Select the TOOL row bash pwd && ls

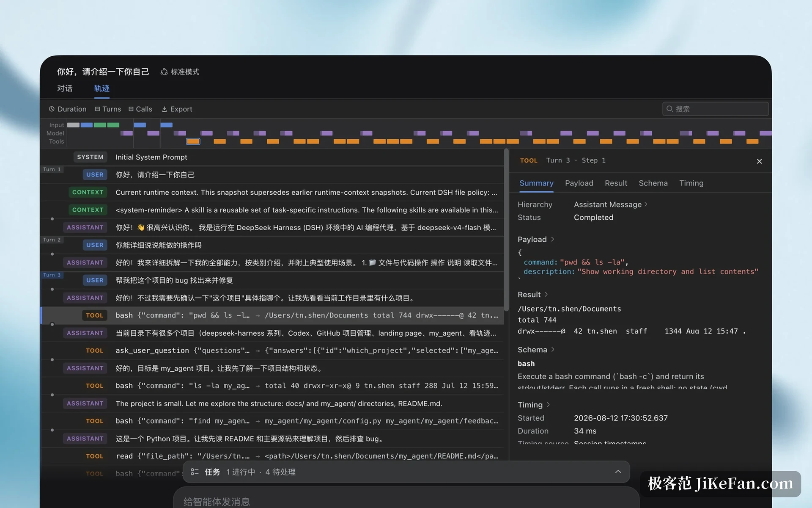point(272,315)
